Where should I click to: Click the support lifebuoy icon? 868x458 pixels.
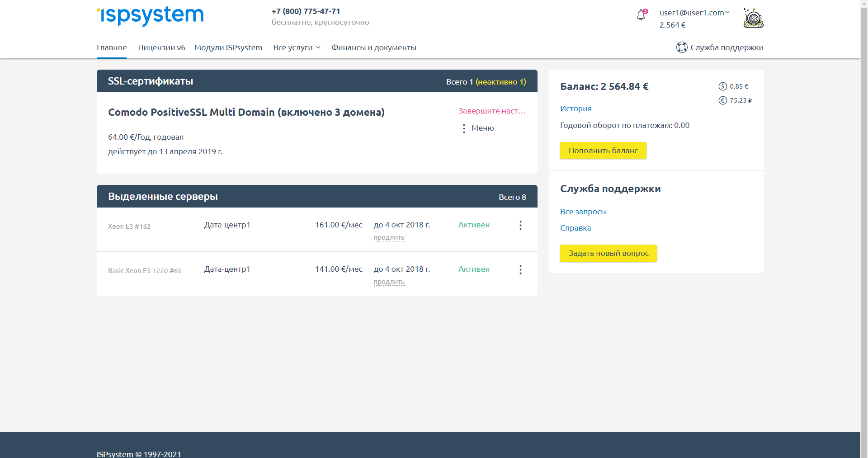[x=681, y=47]
